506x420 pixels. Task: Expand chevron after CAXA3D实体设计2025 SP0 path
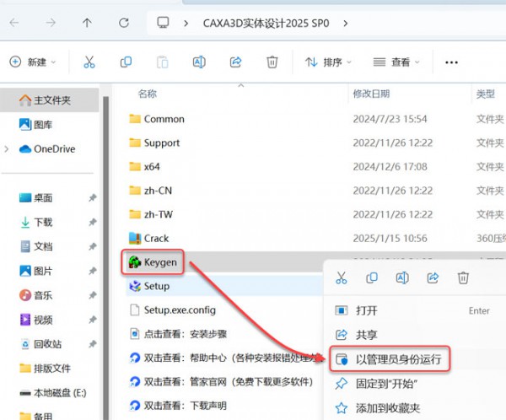click(346, 24)
